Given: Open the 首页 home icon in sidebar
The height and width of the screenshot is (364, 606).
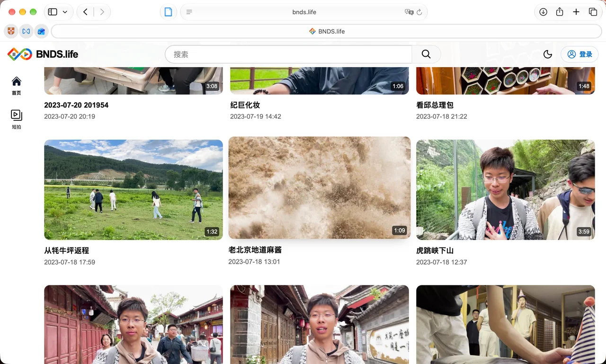Looking at the screenshot, I should point(17,86).
